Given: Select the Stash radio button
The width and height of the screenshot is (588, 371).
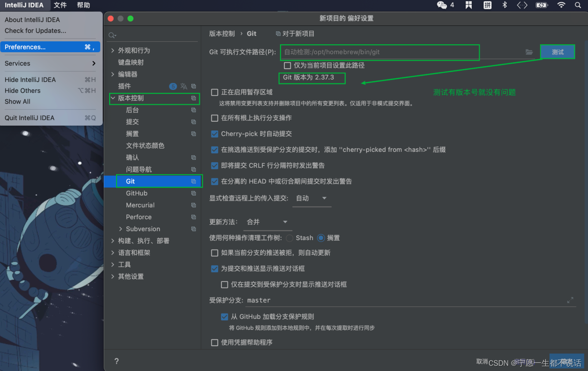Looking at the screenshot, I should point(290,238).
